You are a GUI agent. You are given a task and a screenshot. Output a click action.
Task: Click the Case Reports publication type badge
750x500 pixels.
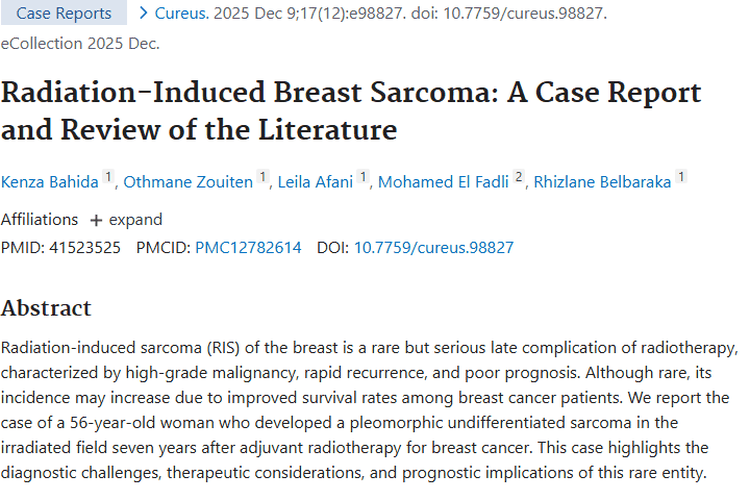(x=63, y=13)
